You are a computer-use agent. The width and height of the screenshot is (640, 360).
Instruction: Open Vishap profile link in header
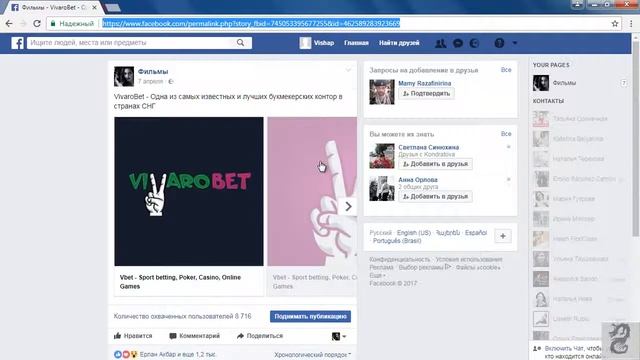(x=317, y=43)
